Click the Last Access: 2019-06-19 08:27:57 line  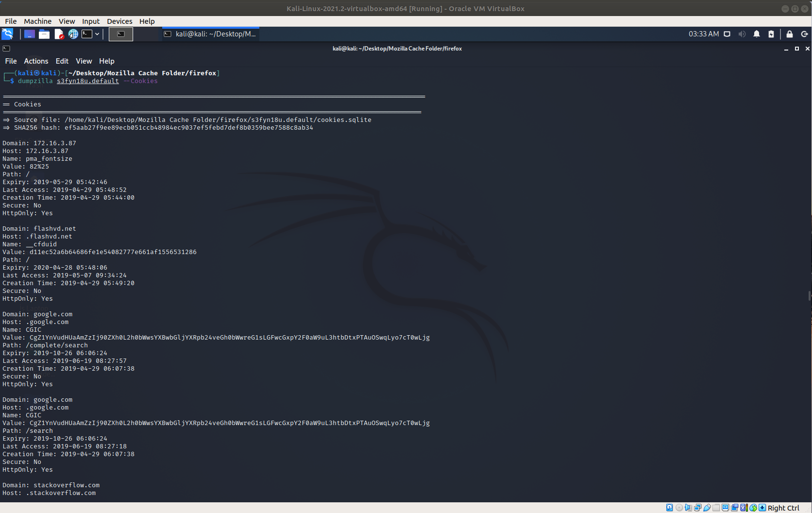[x=65, y=361]
